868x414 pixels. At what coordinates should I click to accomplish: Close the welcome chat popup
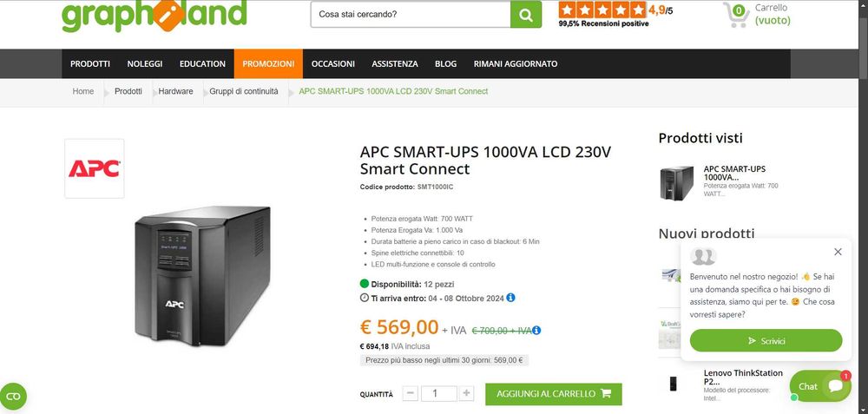[838, 252]
